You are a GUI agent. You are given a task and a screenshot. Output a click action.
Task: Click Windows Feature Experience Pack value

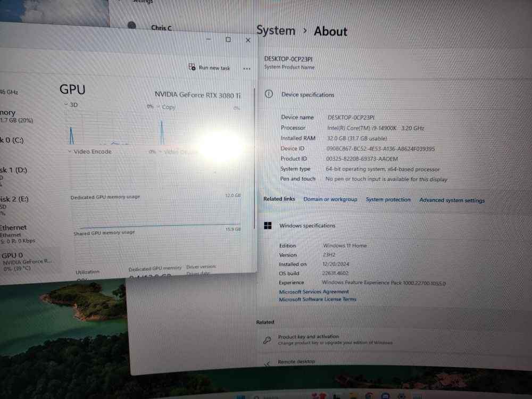click(x=384, y=282)
